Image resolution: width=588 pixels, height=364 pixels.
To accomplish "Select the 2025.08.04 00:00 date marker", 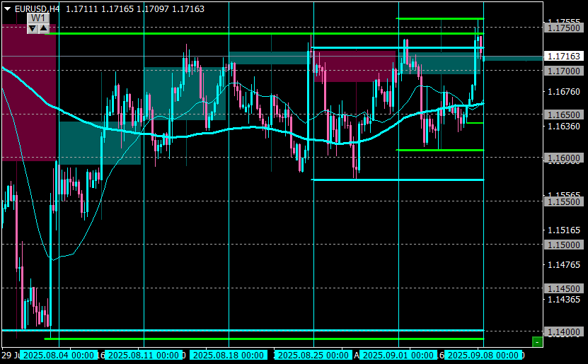I will click(x=59, y=355).
